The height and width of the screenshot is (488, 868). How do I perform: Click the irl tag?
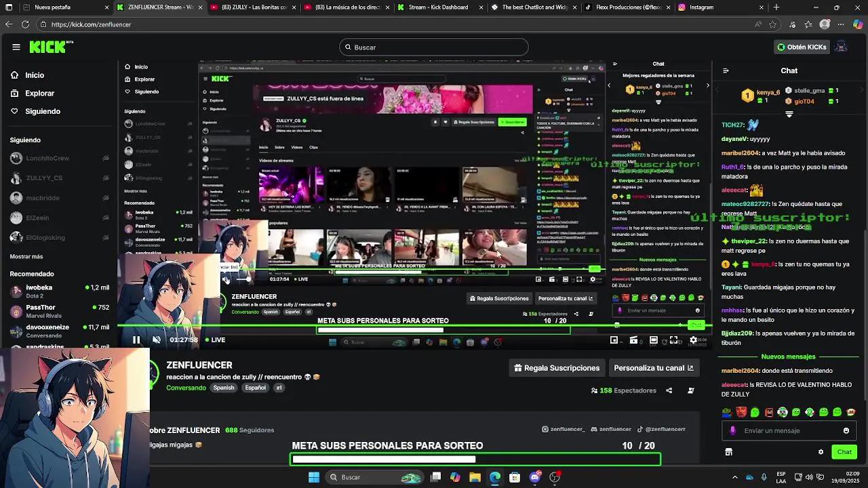click(279, 388)
